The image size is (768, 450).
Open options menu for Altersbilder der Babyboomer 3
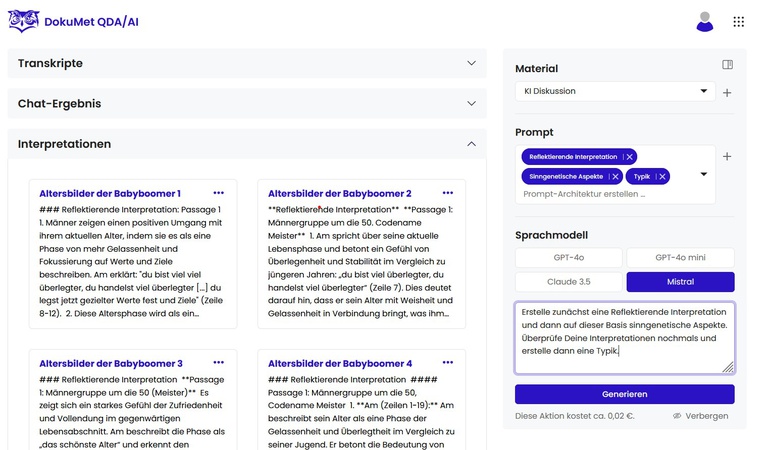click(218, 363)
